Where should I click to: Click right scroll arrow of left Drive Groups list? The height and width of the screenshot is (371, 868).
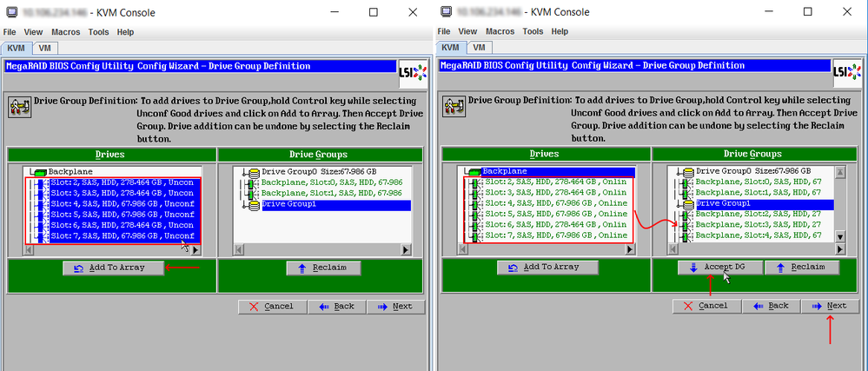click(405, 250)
